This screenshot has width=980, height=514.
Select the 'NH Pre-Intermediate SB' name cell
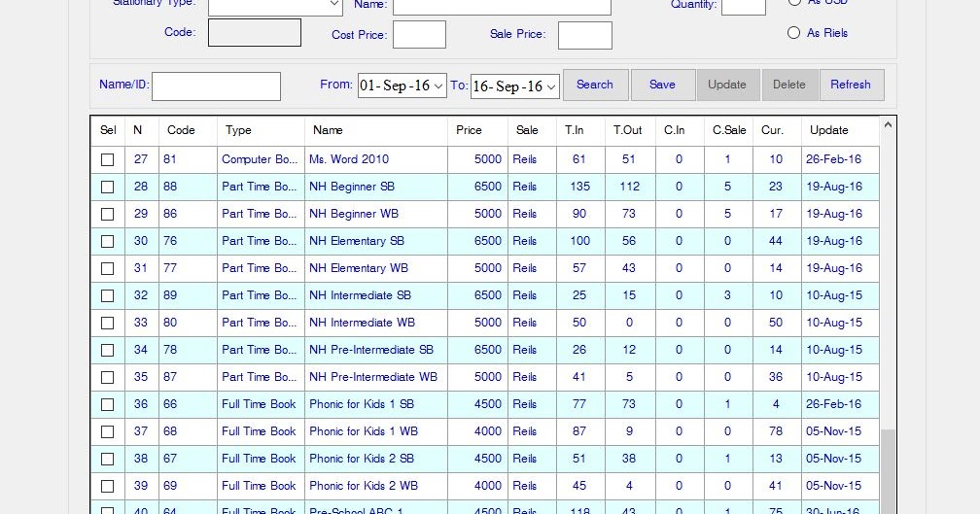coord(376,350)
